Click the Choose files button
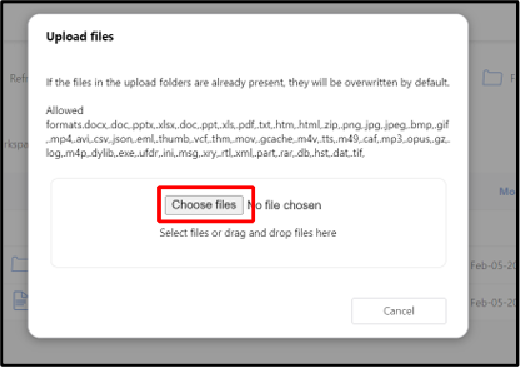Image resolution: width=521 pixels, height=367 pixels. click(204, 205)
